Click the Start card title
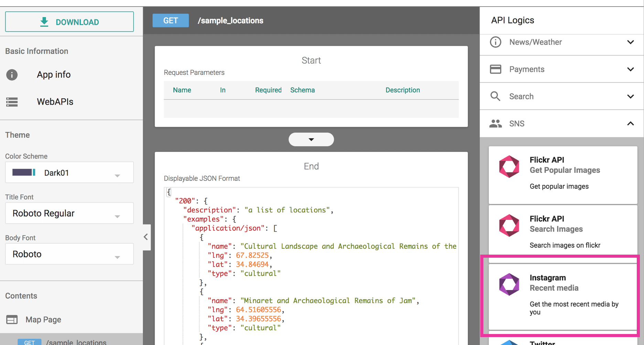 tap(311, 60)
